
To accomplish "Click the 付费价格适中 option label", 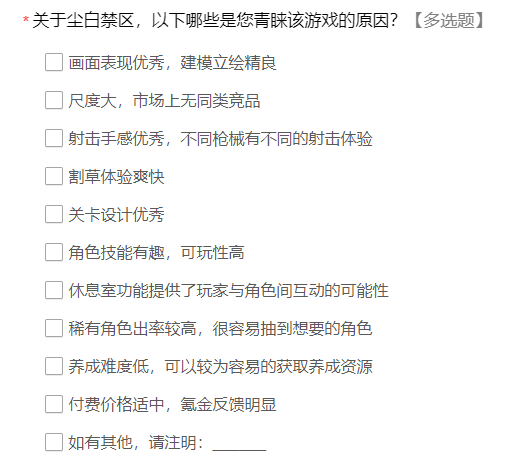I will (x=172, y=405).
